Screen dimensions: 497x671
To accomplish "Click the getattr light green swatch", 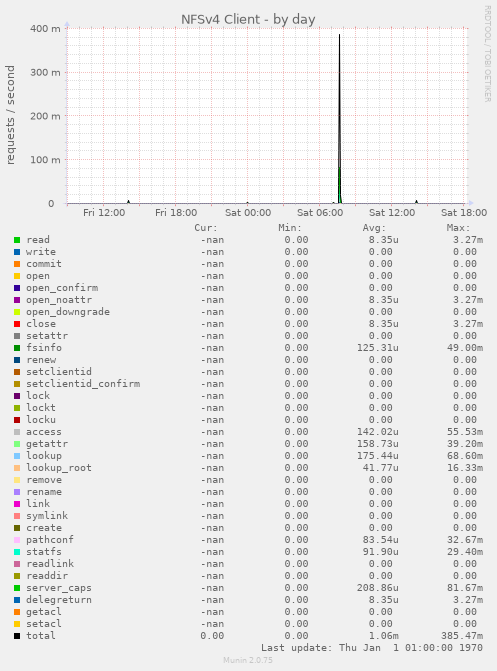I will 17,444.
